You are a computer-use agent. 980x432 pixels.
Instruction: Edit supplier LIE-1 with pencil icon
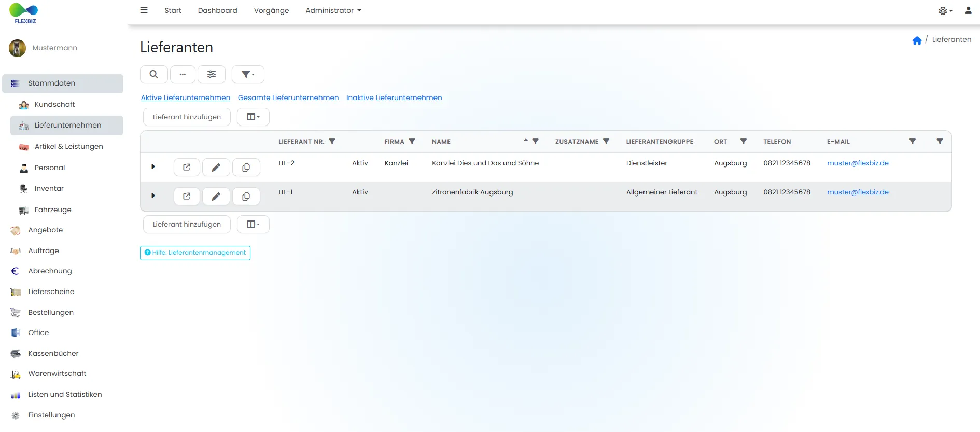(x=216, y=196)
